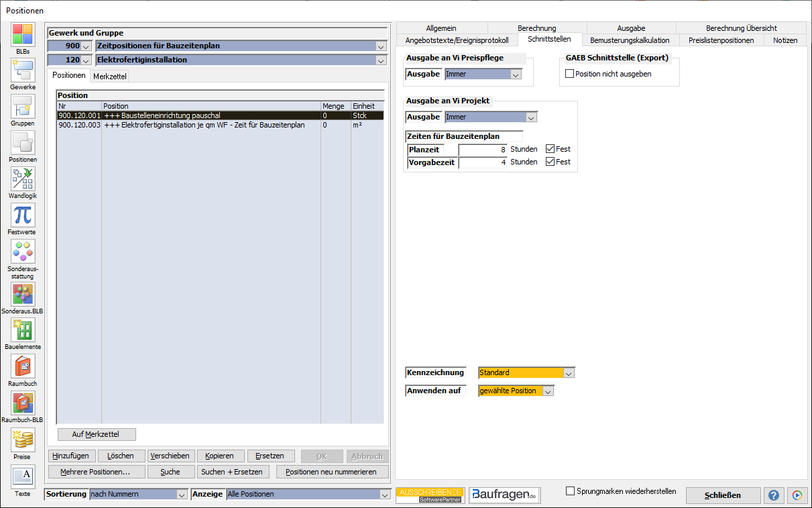Click the play video icon next to help
The height and width of the screenshot is (508, 812).
coord(797,495)
